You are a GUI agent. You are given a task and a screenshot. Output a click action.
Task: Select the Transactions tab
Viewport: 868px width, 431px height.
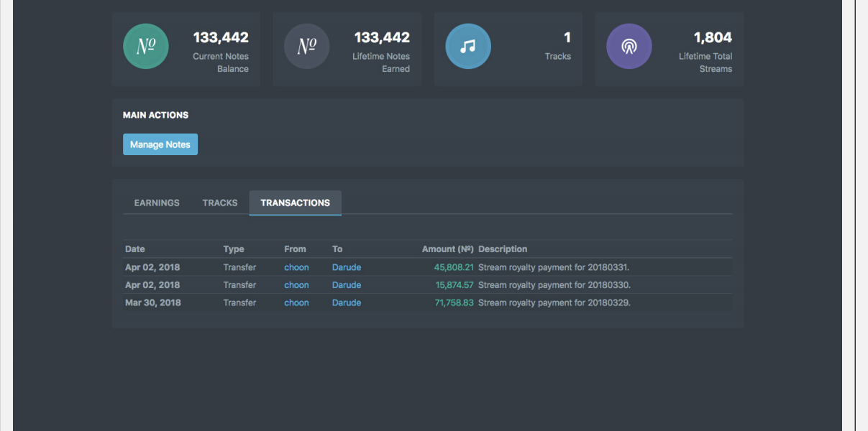[x=295, y=203]
